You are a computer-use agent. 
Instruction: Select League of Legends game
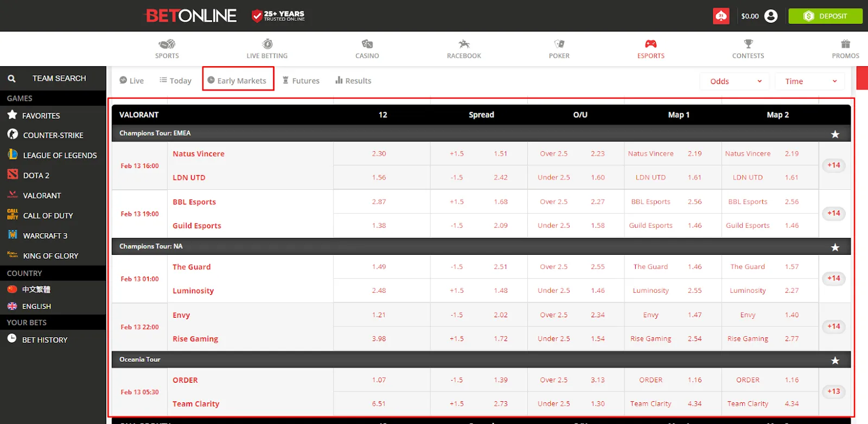point(53,155)
